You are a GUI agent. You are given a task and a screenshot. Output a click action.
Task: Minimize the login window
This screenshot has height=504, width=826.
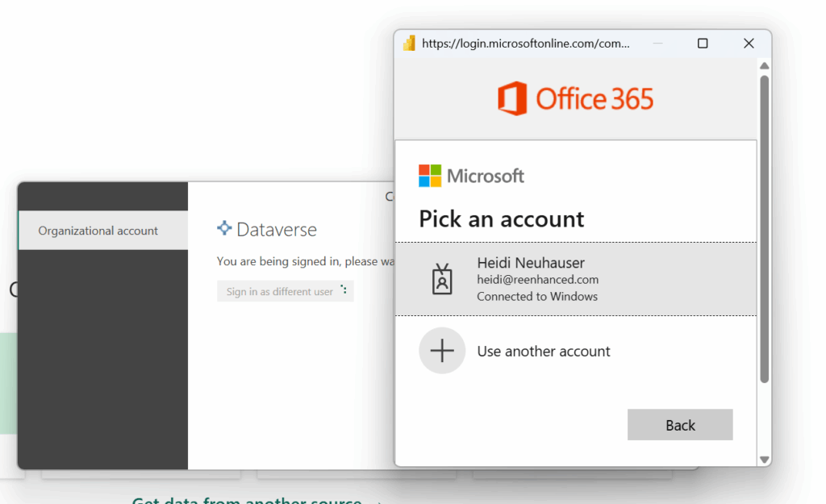[657, 44]
